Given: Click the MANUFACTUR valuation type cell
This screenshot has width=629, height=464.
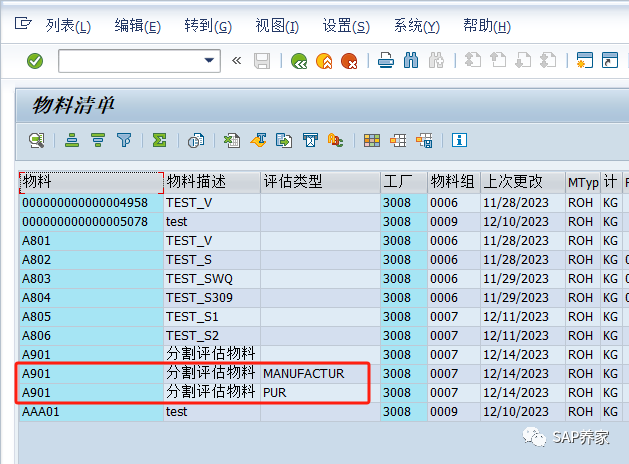Looking at the screenshot, I should pyautogui.click(x=321, y=374).
